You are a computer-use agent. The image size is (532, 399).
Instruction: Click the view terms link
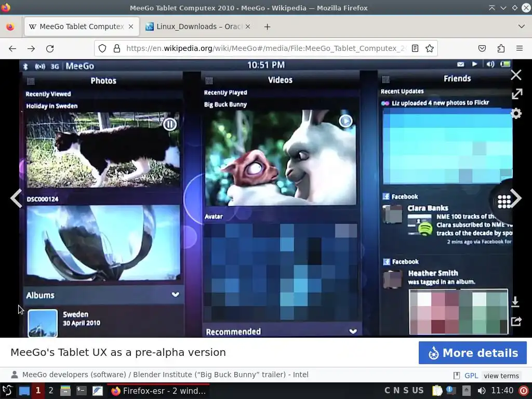[x=501, y=376]
